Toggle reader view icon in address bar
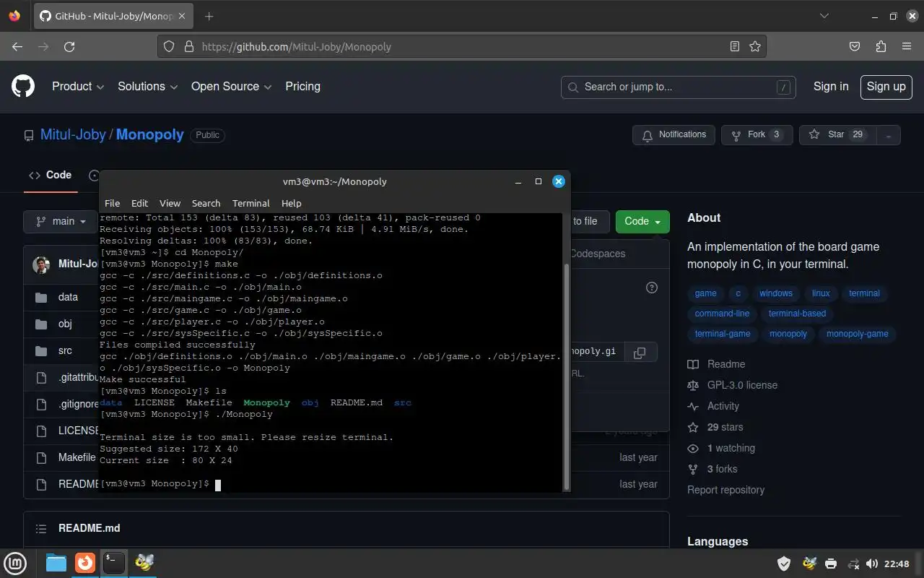This screenshot has width=924, height=578. click(735, 46)
